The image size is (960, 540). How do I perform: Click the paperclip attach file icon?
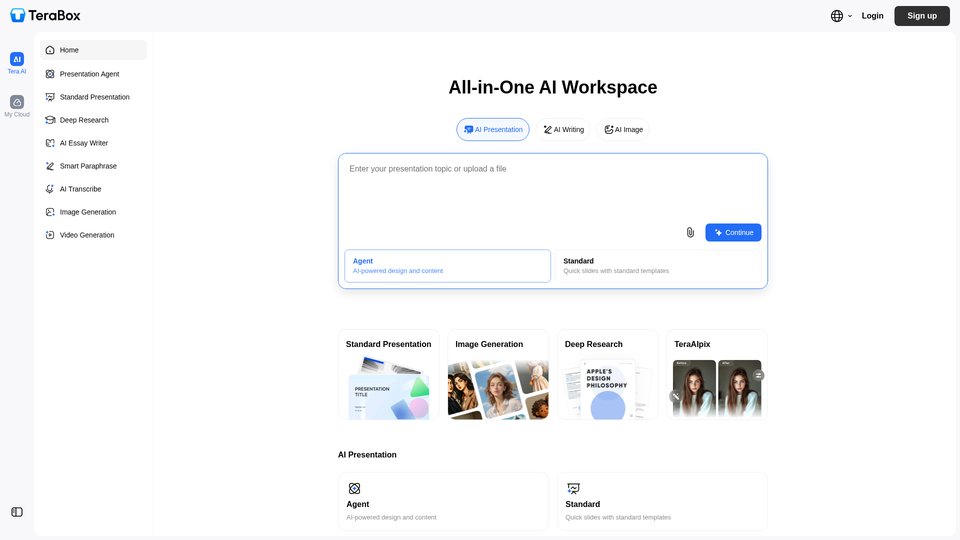(690, 232)
